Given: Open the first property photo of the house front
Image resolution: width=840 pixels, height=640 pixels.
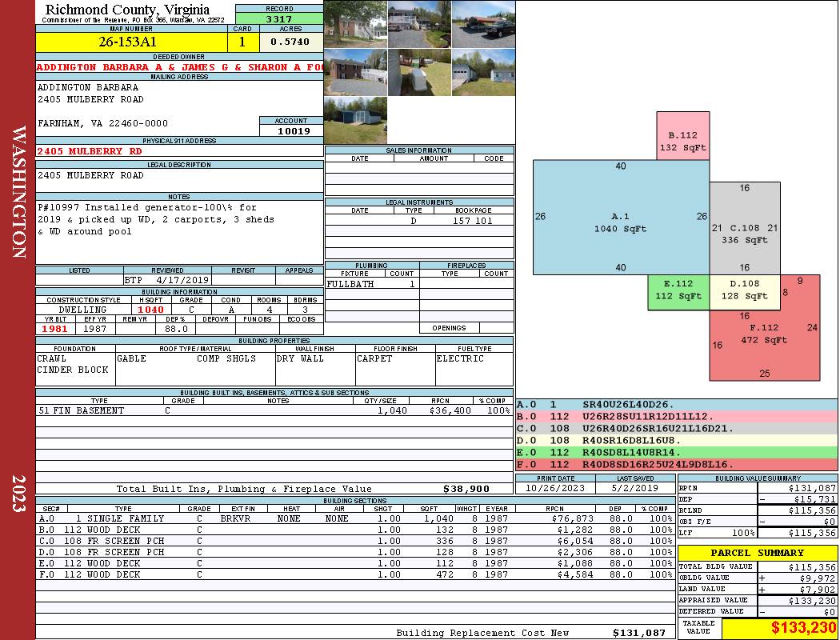Looking at the screenshot, I should tap(356, 25).
